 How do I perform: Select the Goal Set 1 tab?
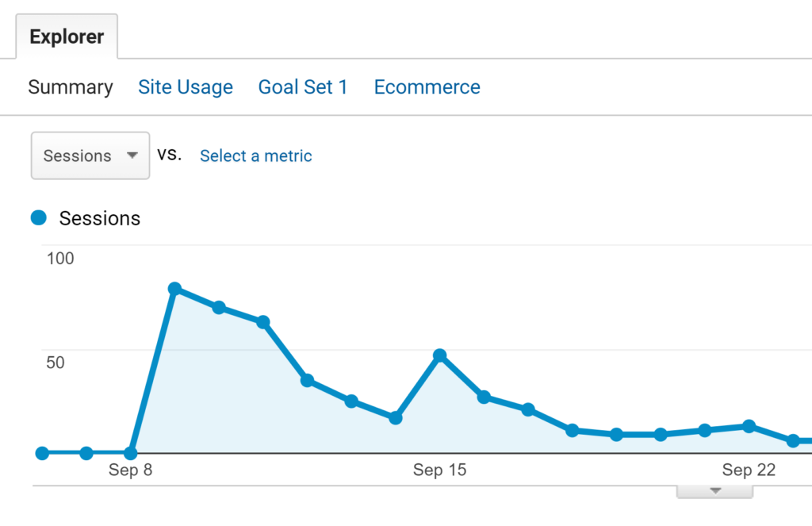303,87
